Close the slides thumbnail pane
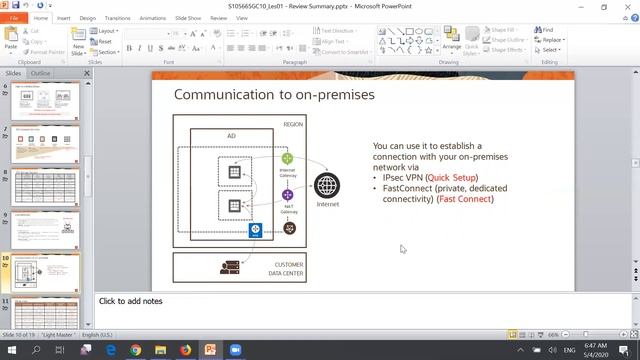This screenshot has width=640, height=360. click(x=87, y=73)
